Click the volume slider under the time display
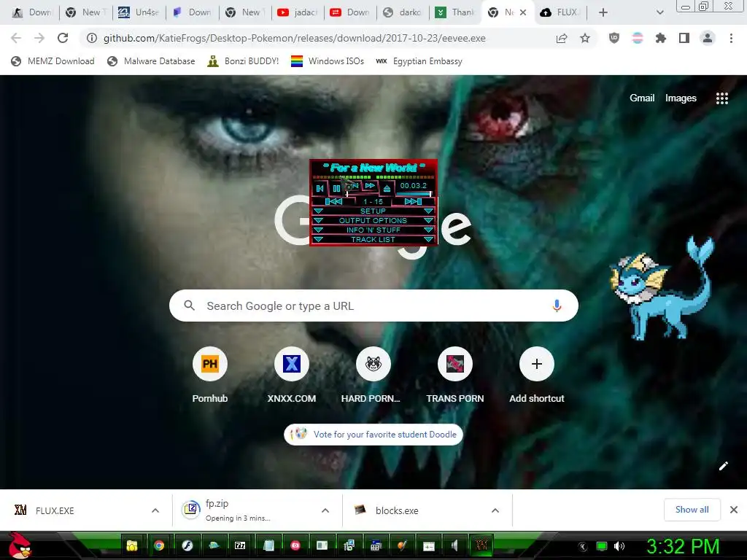The height and width of the screenshot is (560, 747). click(x=414, y=194)
